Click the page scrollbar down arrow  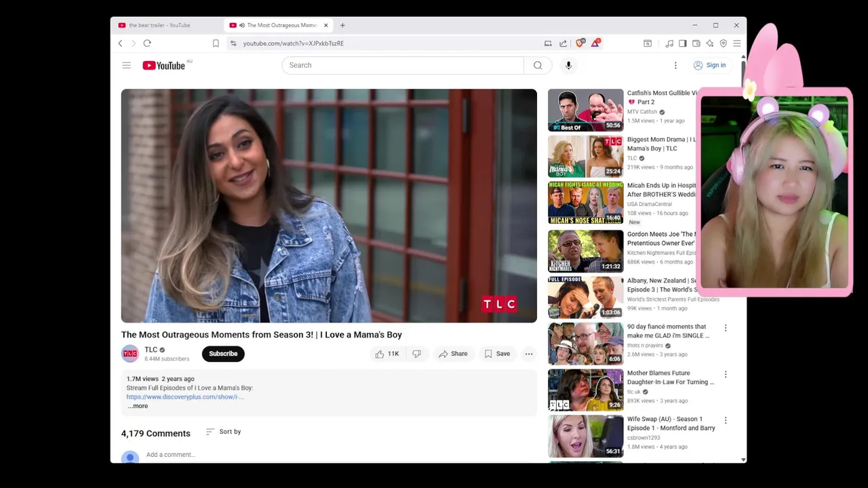743,460
